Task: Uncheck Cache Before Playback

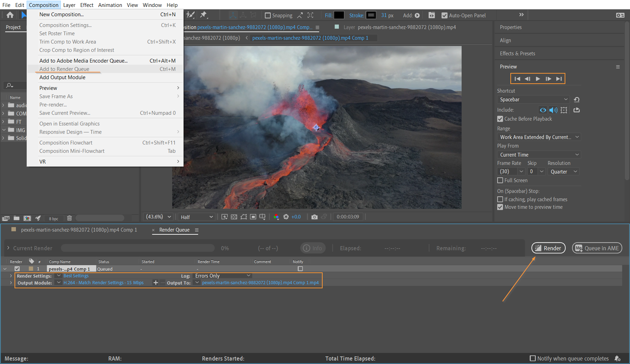Action: pos(500,119)
